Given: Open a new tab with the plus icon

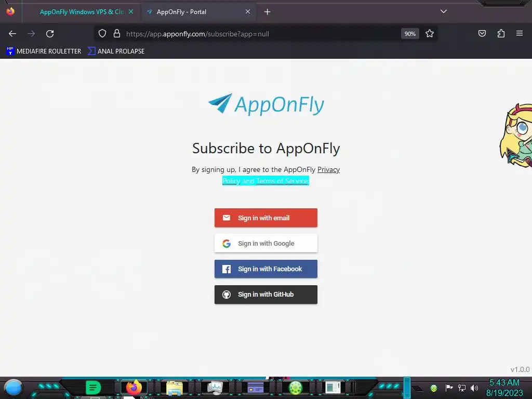Looking at the screenshot, I should click(x=268, y=12).
